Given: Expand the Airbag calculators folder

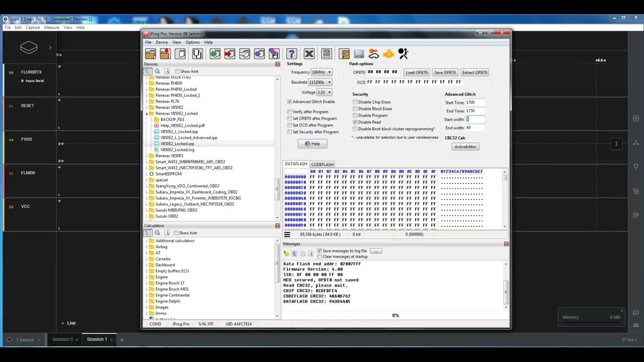Looking at the screenshot, I should coord(147,247).
